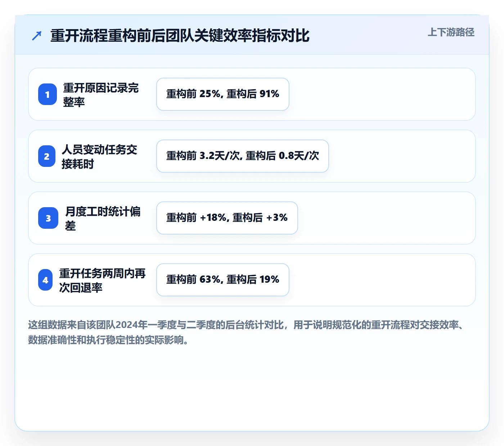504x446 pixels.
Task: Click the trend arrow icon beside the title
Action: [37, 36]
